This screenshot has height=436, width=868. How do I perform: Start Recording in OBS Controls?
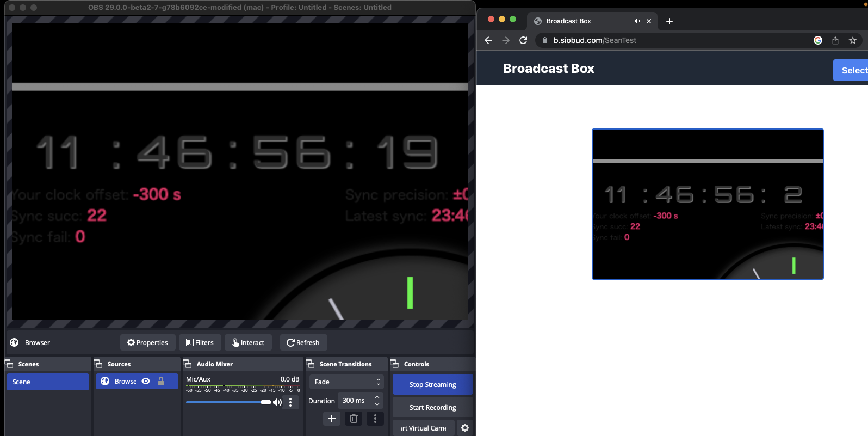(x=432, y=407)
